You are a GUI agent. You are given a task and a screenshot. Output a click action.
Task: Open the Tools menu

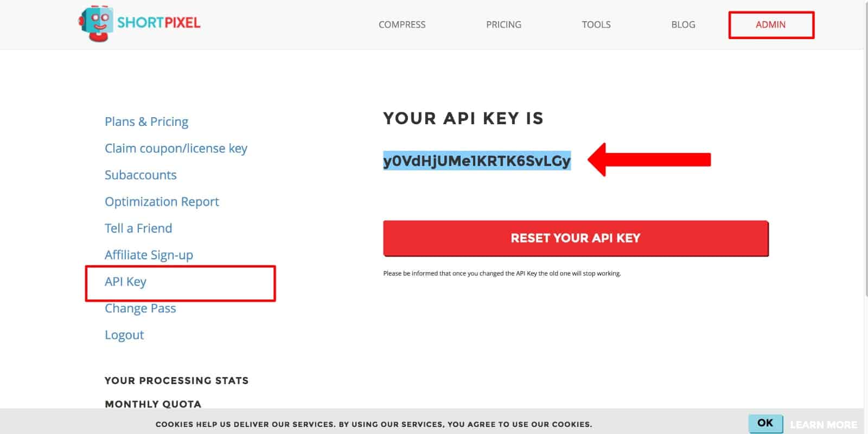(596, 24)
